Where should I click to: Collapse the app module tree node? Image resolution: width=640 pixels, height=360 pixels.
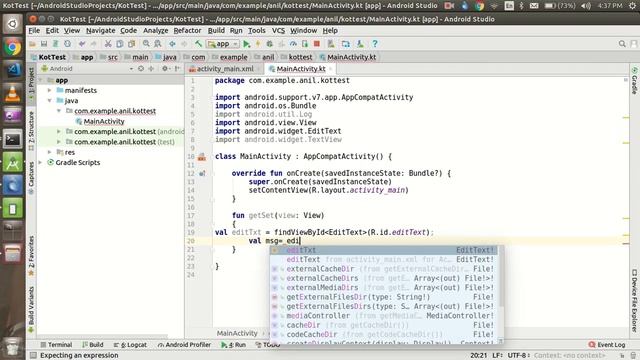point(41,80)
